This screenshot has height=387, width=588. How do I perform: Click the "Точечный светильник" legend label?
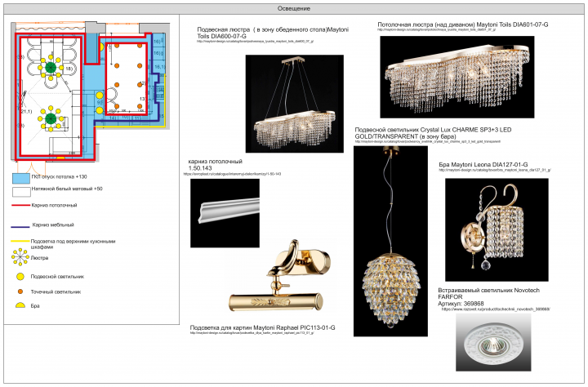pos(56,291)
